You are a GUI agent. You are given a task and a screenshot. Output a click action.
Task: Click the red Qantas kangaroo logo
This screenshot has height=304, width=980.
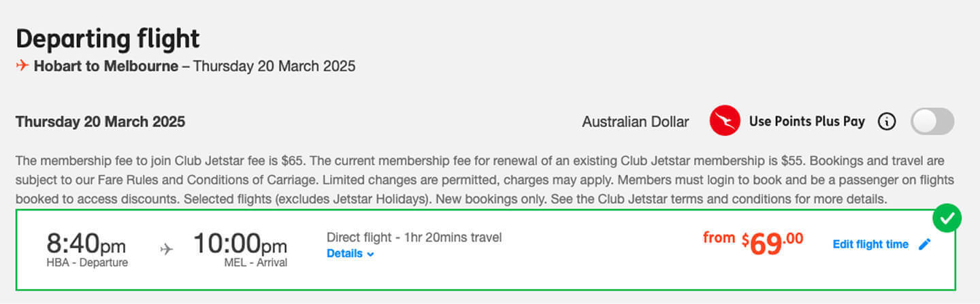pyautogui.click(x=725, y=121)
